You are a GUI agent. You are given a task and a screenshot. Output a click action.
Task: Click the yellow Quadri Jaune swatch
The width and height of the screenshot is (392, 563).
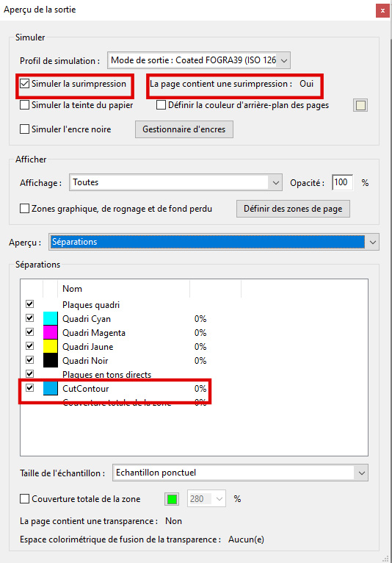click(x=50, y=346)
